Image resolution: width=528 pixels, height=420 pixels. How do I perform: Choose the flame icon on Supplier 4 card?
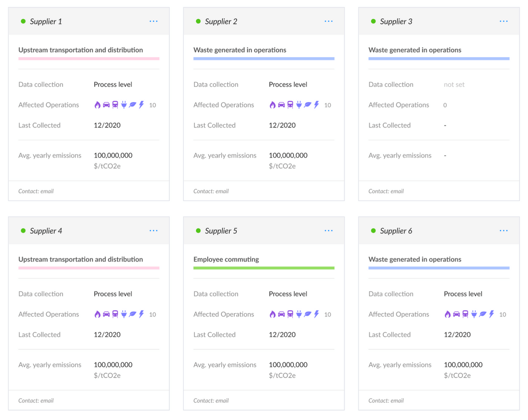(x=97, y=315)
